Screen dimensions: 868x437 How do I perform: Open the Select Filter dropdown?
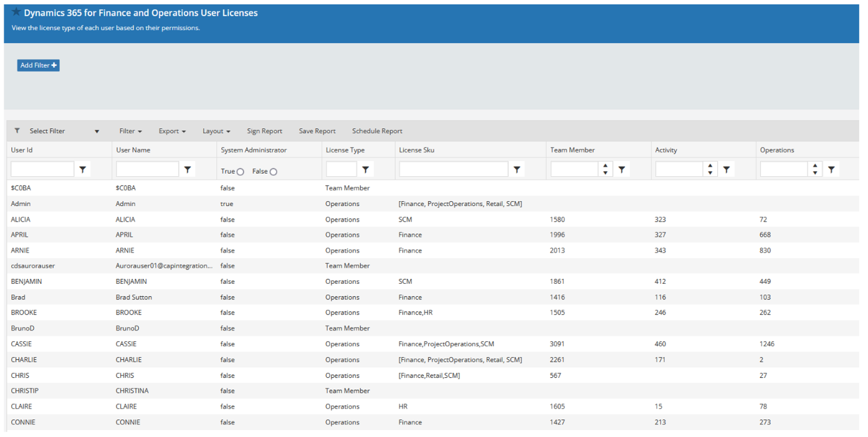click(65, 131)
